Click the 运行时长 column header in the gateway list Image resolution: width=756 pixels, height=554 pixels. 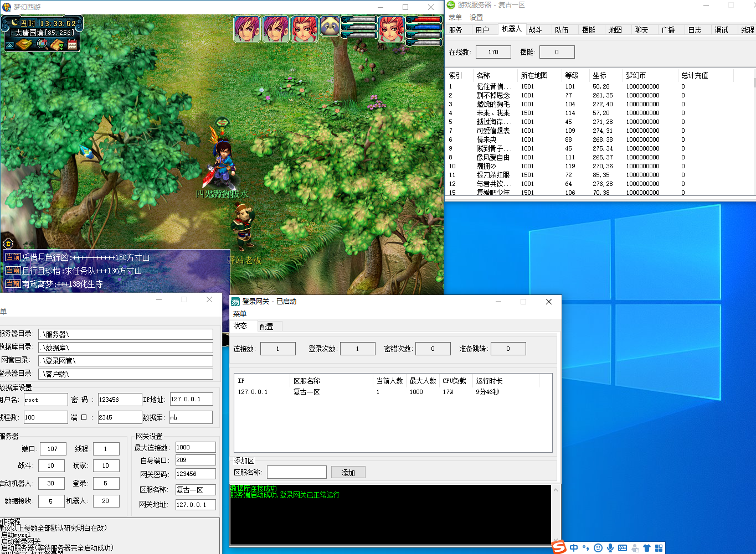(506, 381)
